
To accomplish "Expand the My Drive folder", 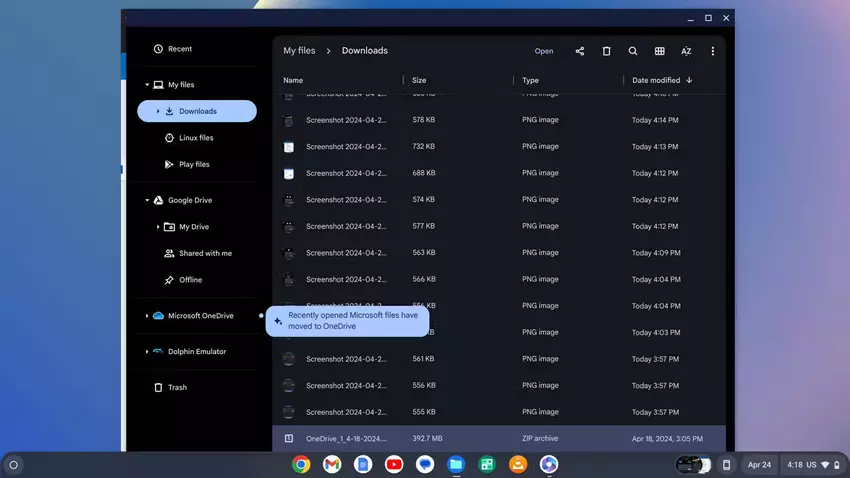I will tap(158, 227).
